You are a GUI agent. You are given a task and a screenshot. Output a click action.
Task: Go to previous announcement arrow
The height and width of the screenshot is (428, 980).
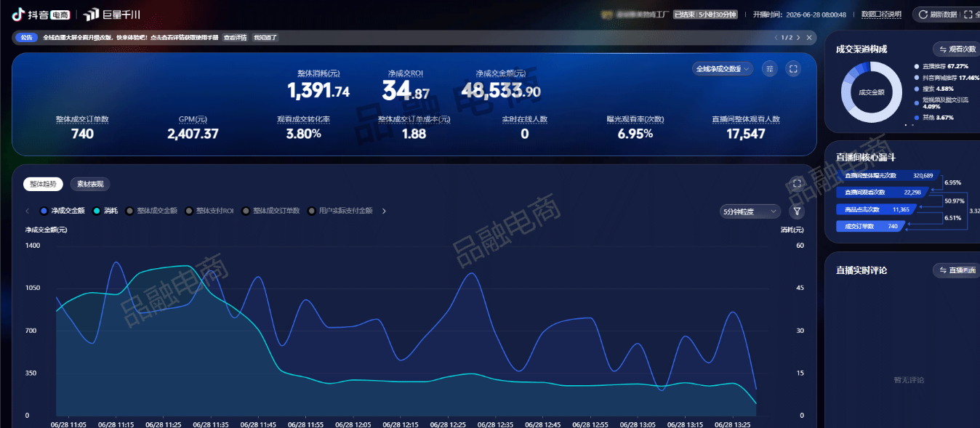[x=776, y=37]
